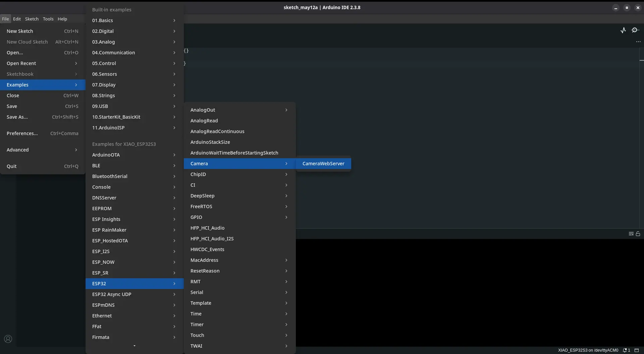644x354 pixels.
Task: Expand 04.Communication examples
Action: [135, 53]
